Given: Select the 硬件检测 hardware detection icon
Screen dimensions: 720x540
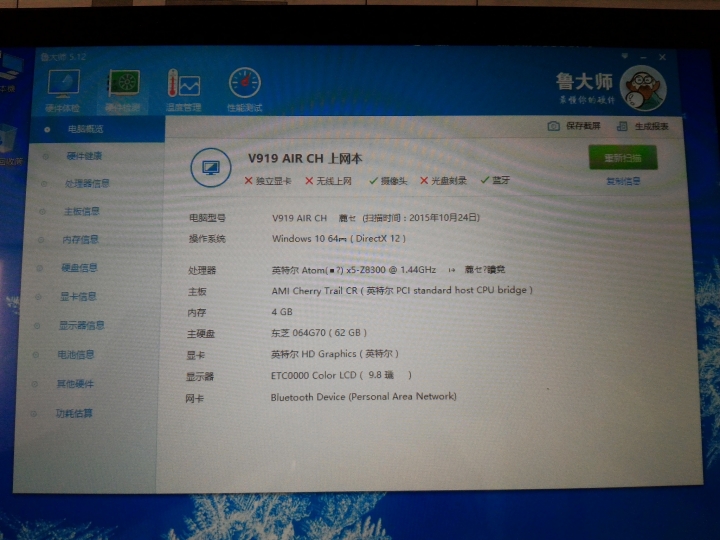Looking at the screenshot, I should [123, 91].
